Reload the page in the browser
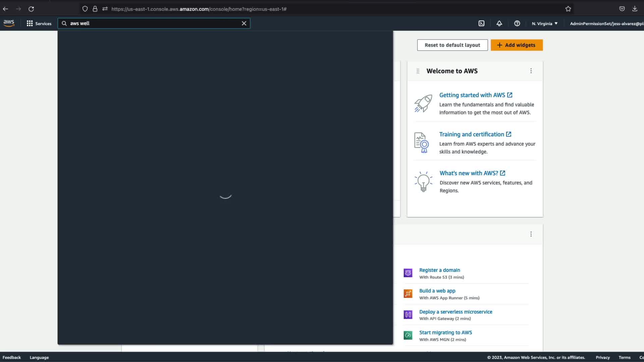644x362 pixels. click(31, 9)
